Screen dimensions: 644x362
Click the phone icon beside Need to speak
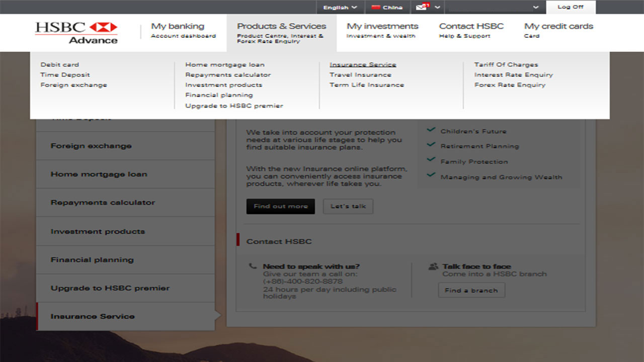click(253, 266)
